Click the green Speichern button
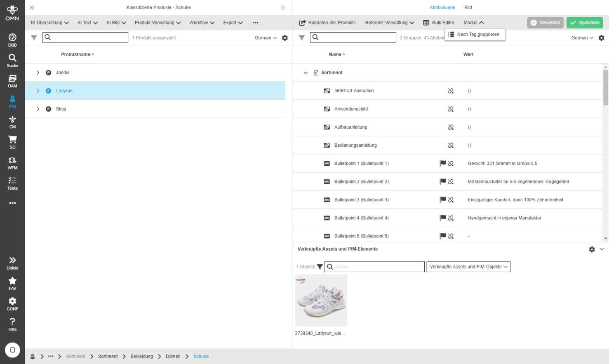This screenshot has height=364, width=609. (585, 23)
